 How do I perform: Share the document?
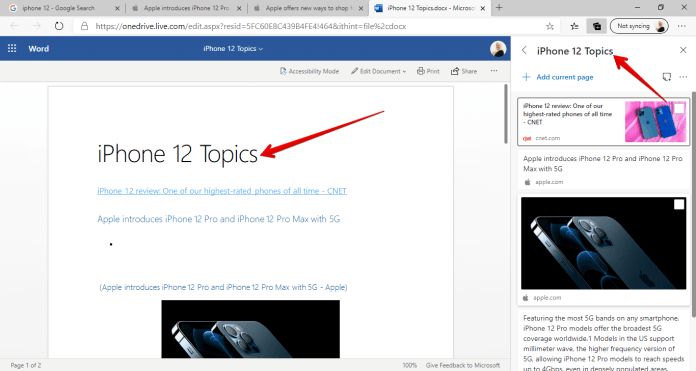coord(463,71)
